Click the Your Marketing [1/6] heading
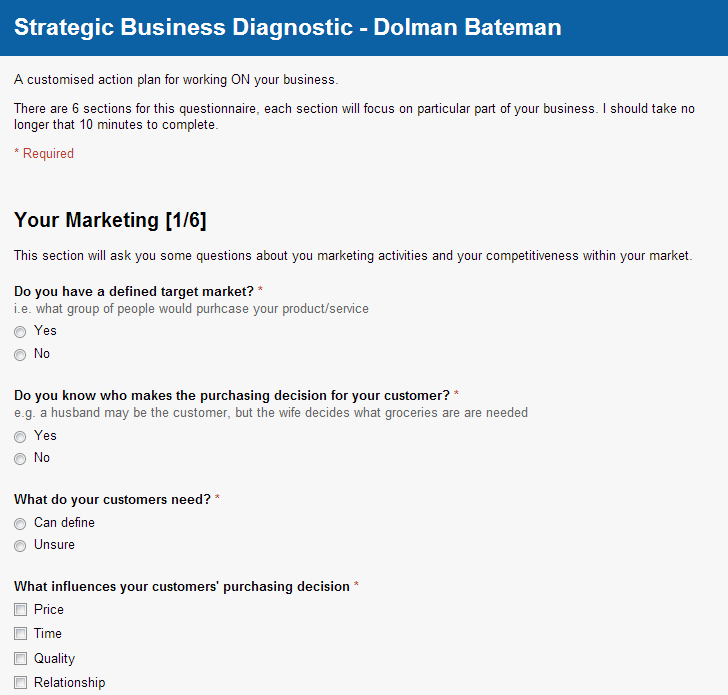The height and width of the screenshot is (695, 728). [x=110, y=220]
